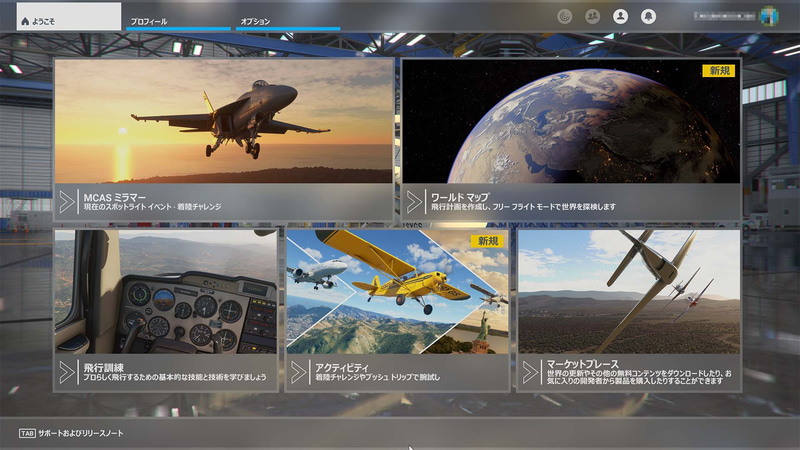Click the arrow beside MCAS ミラマー
800x450 pixels.
click(67, 202)
